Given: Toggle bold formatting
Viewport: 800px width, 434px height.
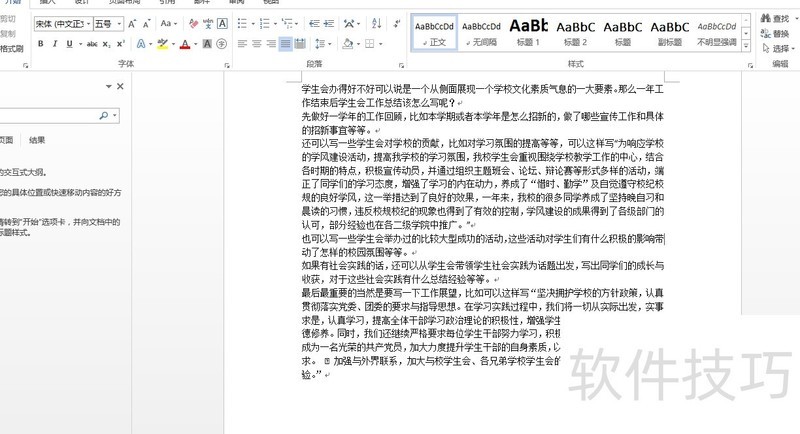Looking at the screenshot, I should tap(41, 44).
